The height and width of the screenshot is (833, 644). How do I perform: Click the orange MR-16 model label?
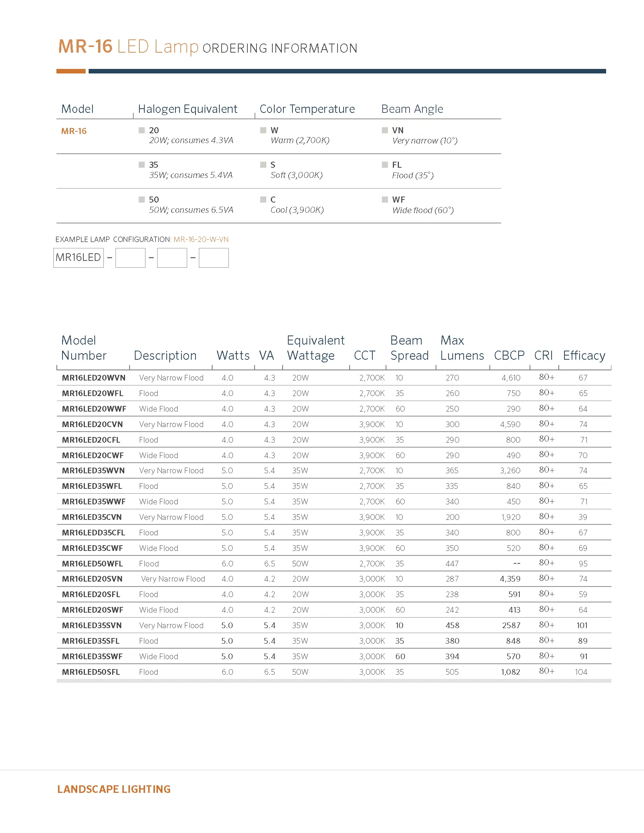point(74,131)
